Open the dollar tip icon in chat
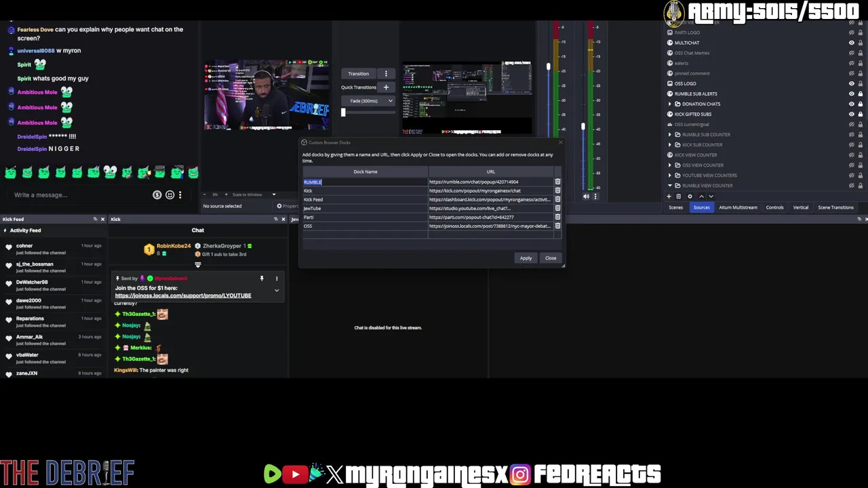The image size is (868, 488). pos(157,195)
